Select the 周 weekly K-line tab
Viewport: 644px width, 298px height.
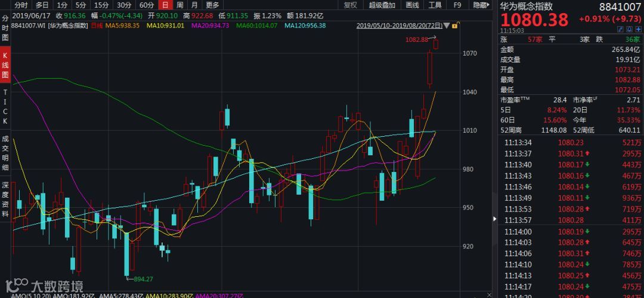(x=180, y=5)
